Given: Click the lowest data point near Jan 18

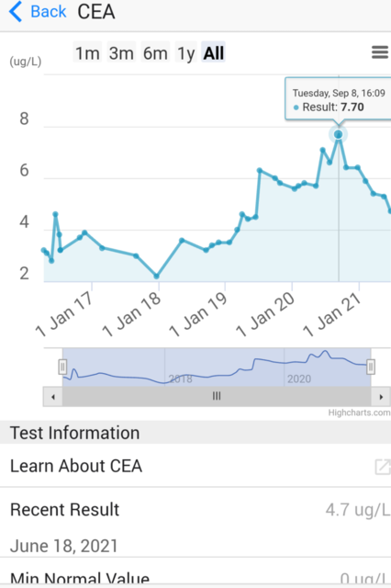Looking at the screenshot, I should [x=157, y=277].
